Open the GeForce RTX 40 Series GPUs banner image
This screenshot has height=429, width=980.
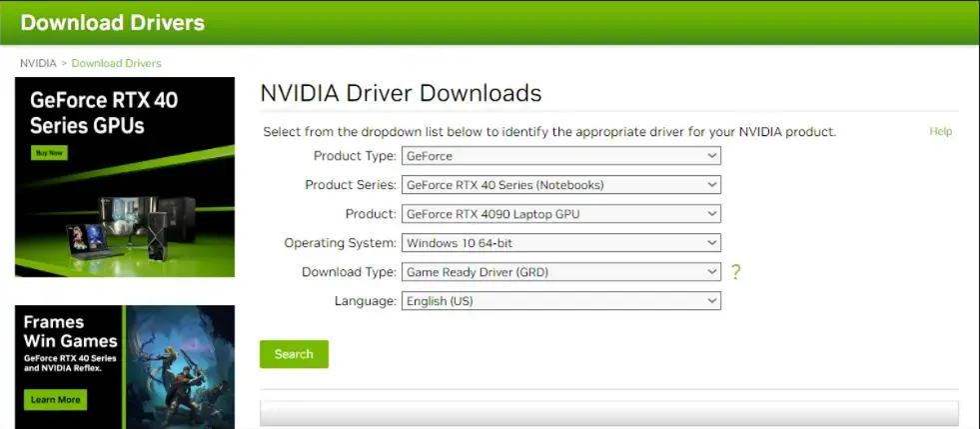[x=125, y=177]
